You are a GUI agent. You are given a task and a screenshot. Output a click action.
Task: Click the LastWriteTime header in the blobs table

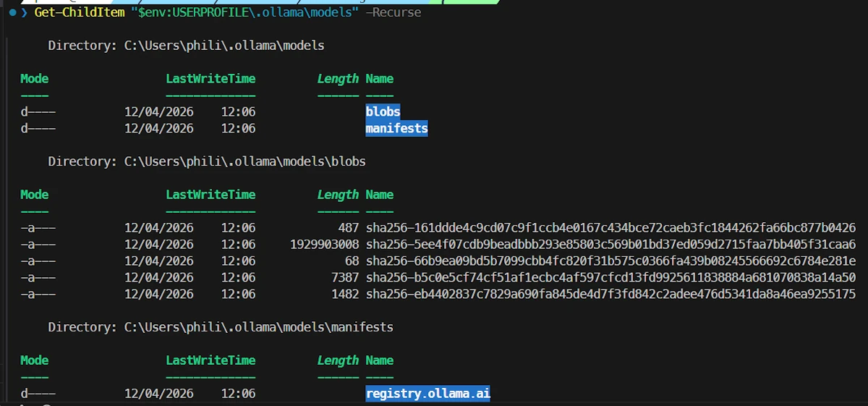pos(210,195)
